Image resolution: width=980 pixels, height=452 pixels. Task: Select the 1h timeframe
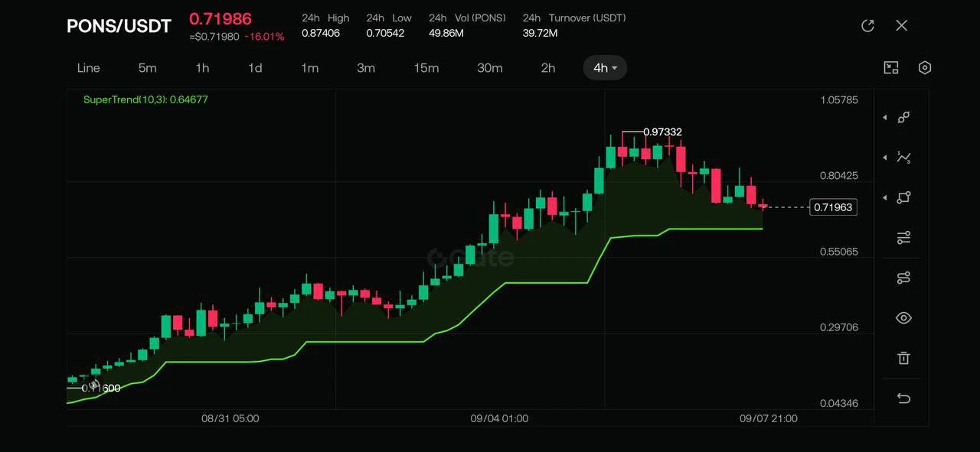coord(202,68)
